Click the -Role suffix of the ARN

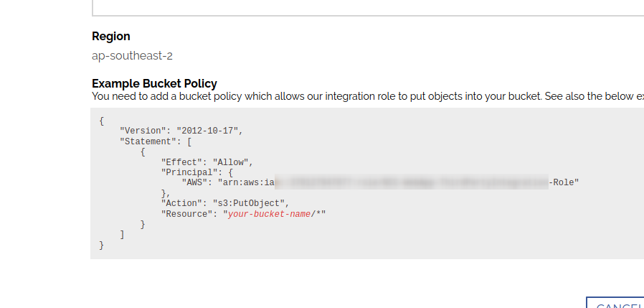pos(564,183)
